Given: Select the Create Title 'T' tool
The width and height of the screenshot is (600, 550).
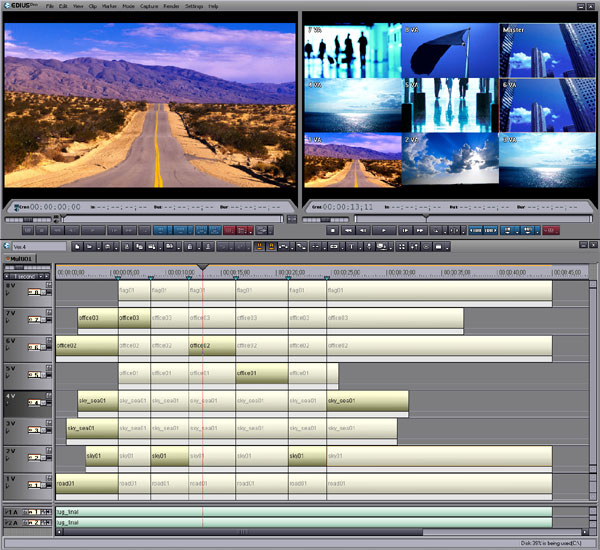Looking at the screenshot, I should point(351,247).
